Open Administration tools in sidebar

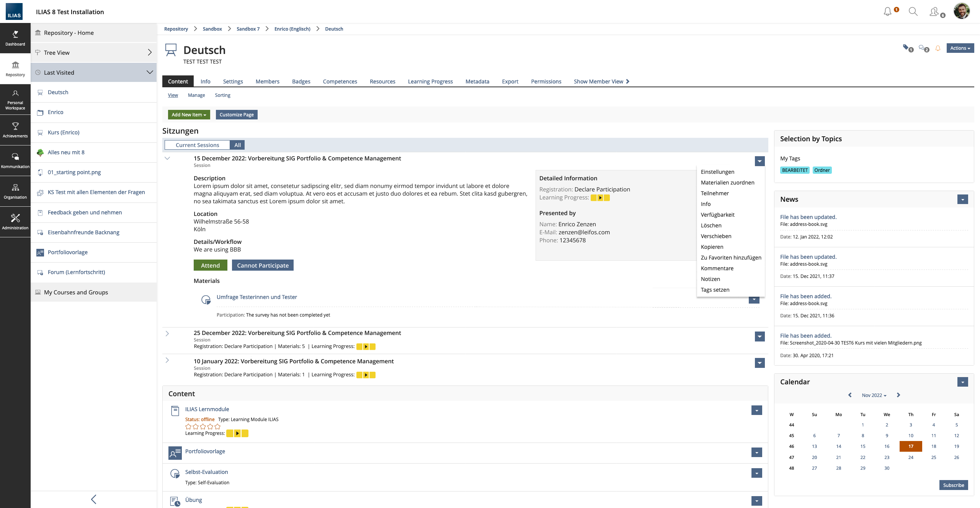pos(15,222)
